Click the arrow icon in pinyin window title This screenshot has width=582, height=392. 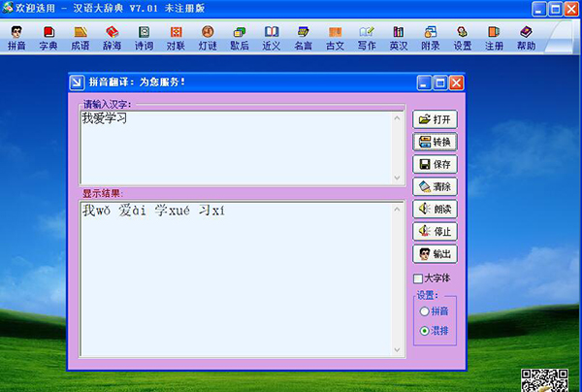click(77, 82)
